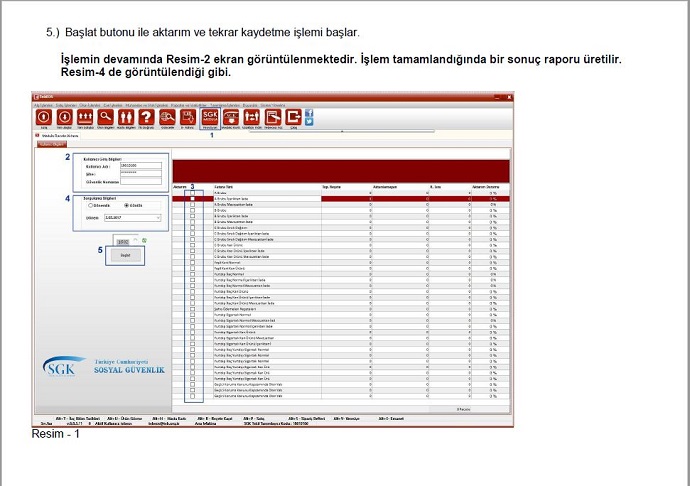Open the first menu bar item
Viewport: 690px width, 486px height.
coord(42,104)
